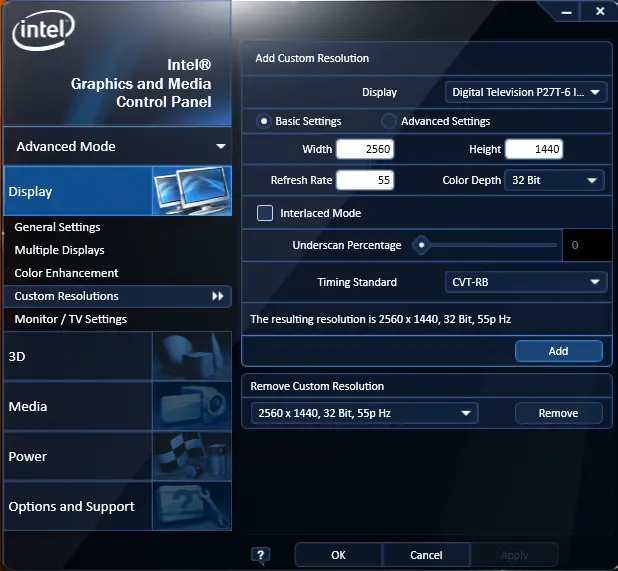The width and height of the screenshot is (618, 571).
Task: Open Multiple Displays
Action: tap(60, 250)
